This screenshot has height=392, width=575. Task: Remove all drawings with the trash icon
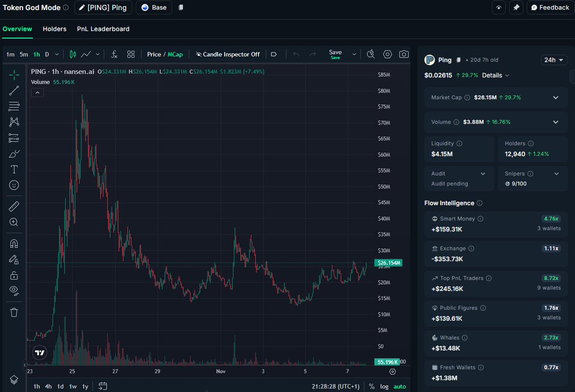14,312
